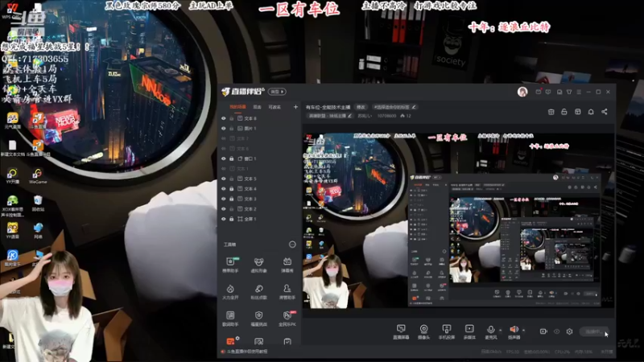Select the 全屏 1 source row
This screenshot has height=362, width=644.
pyautogui.click(x=259, y=219)
